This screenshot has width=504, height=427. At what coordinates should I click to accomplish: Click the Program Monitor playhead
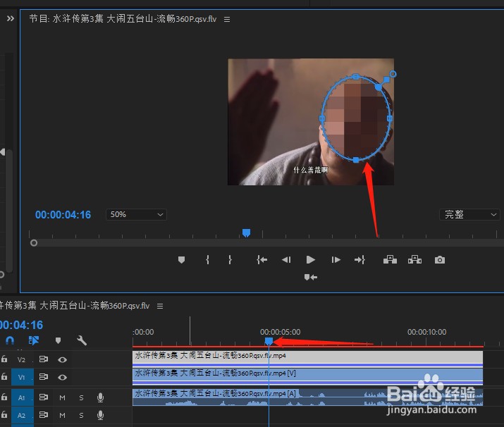[246, 233]
